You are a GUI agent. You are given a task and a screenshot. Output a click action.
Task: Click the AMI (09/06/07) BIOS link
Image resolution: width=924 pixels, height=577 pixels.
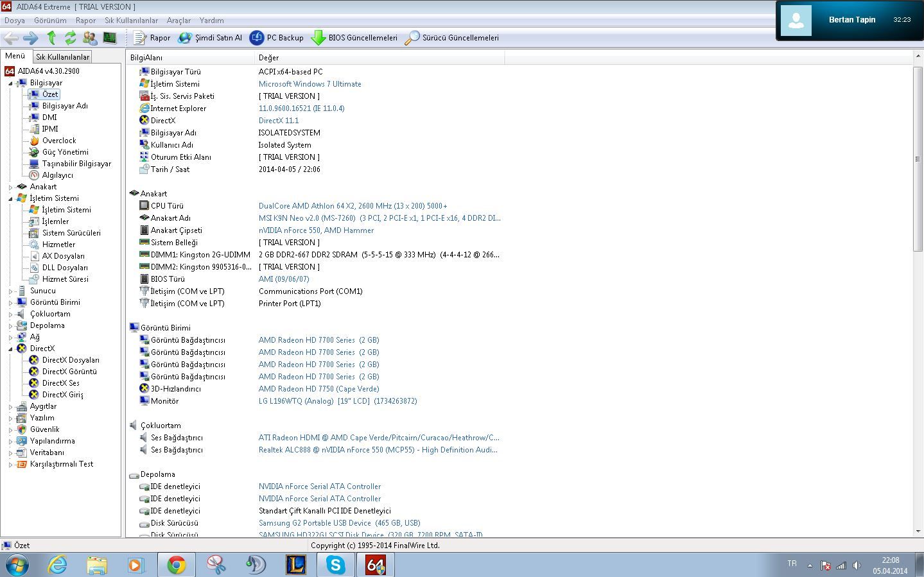click(x=284, y=279)
